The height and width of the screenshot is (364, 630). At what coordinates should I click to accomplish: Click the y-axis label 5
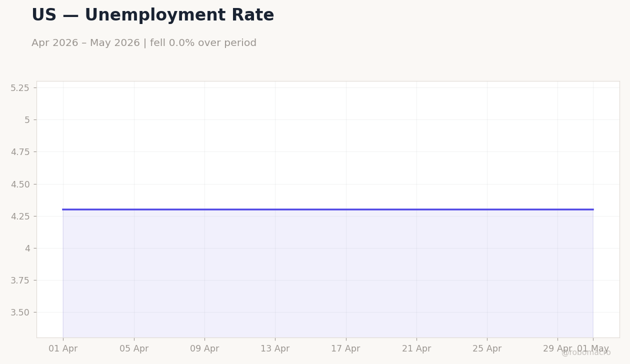pos(27,120)
